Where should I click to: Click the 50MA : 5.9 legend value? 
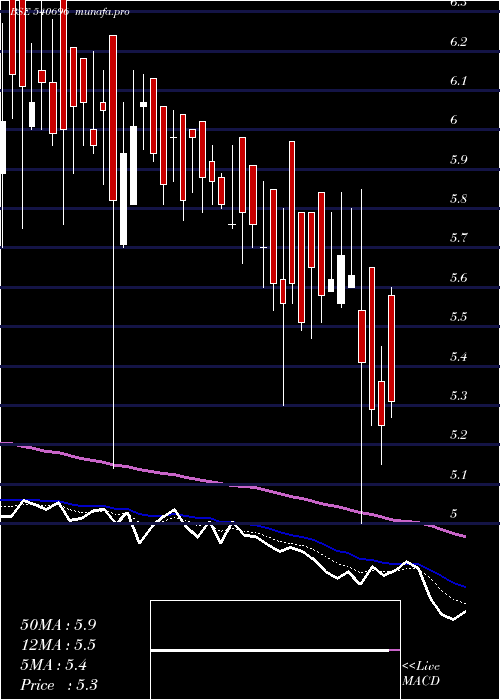(x=58, y=625)
